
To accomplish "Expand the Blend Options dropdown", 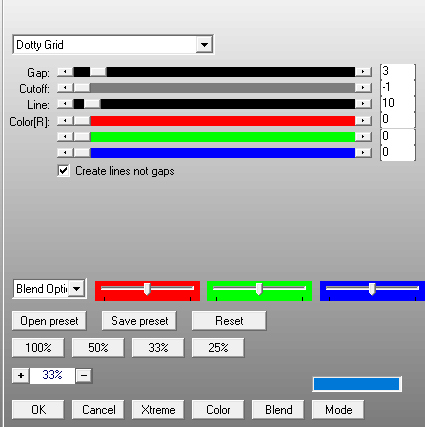I will (x=76, y=289).
